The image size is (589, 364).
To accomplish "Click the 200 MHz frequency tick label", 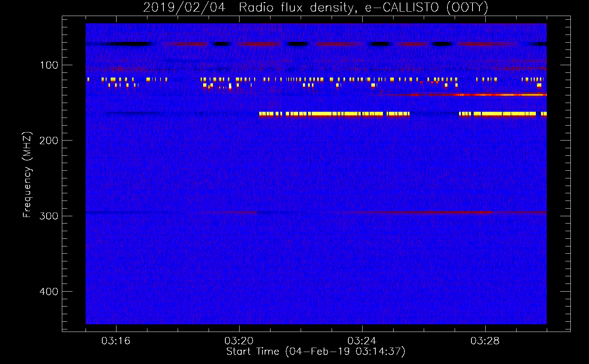I will tap(48, 141).
